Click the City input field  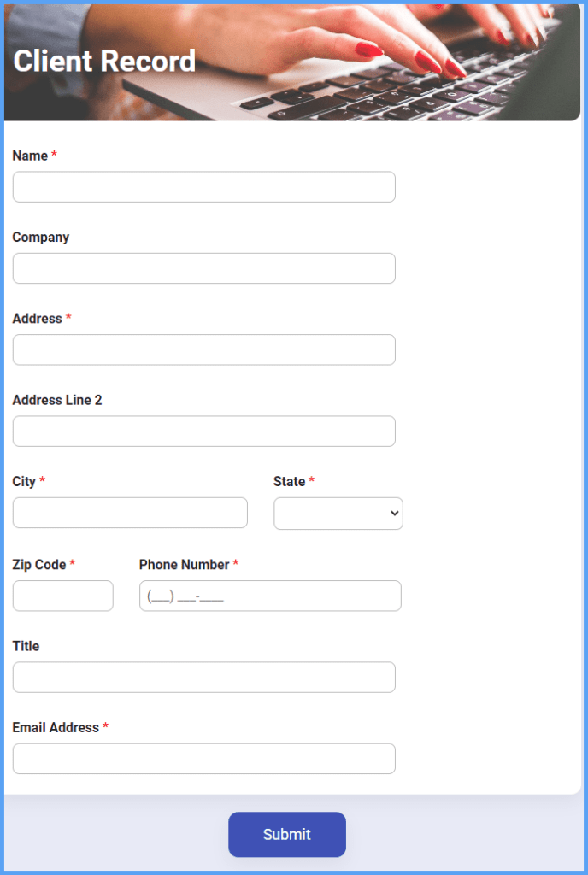coord(130,513)
